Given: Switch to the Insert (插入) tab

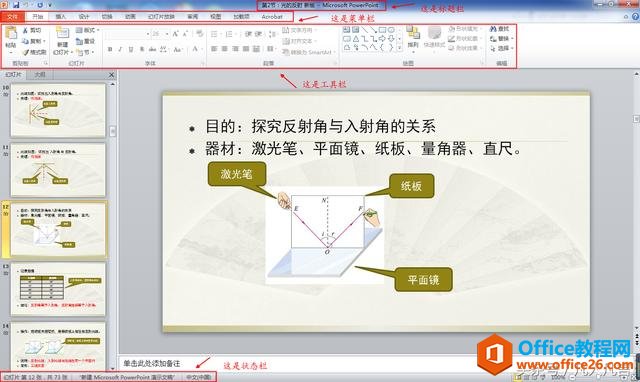Looking at the screenshot, I should click(x=60, y=17).
